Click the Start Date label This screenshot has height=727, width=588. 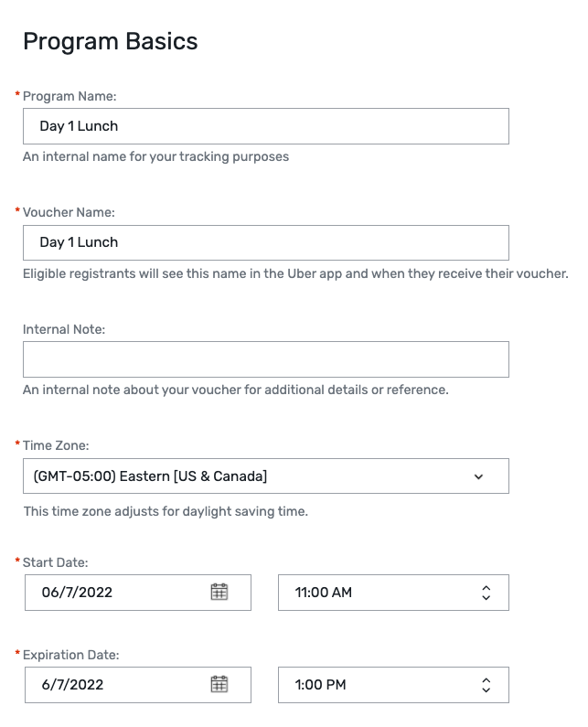(55, 562)
